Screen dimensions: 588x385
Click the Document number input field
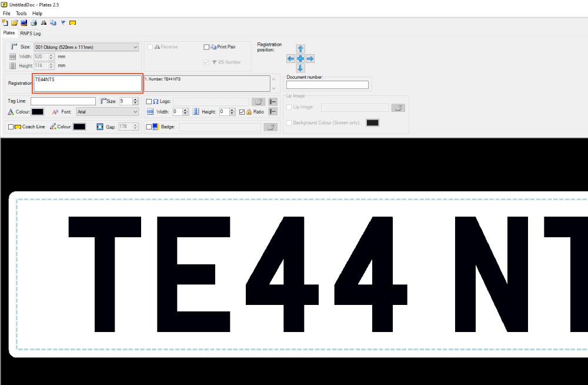pos(328,85)
